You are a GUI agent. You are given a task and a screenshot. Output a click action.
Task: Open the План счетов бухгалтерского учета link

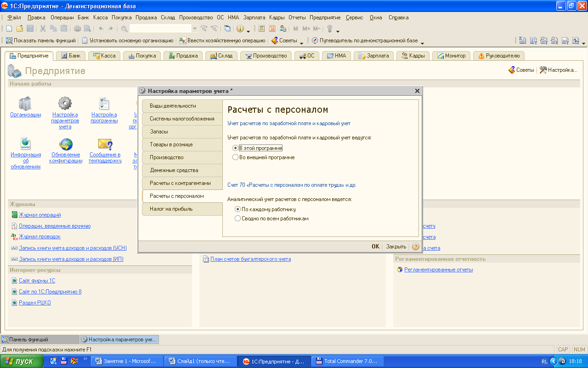pos(250,259)
